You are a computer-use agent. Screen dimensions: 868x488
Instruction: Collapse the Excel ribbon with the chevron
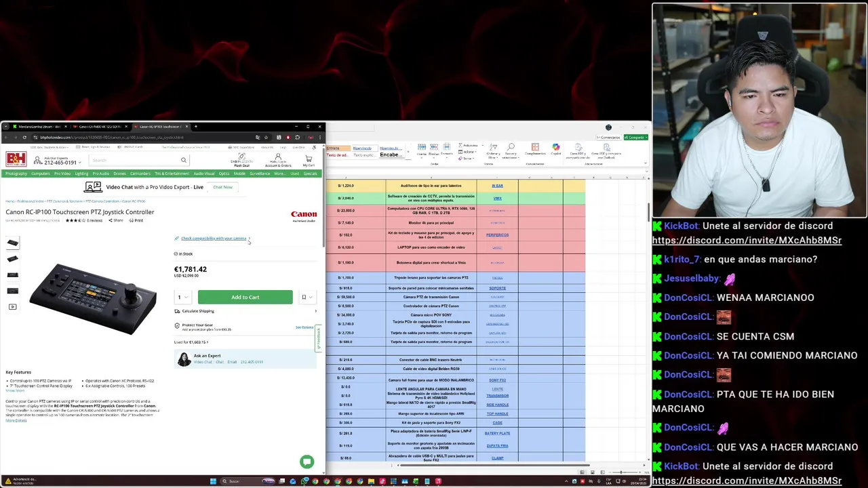point(645,165)
